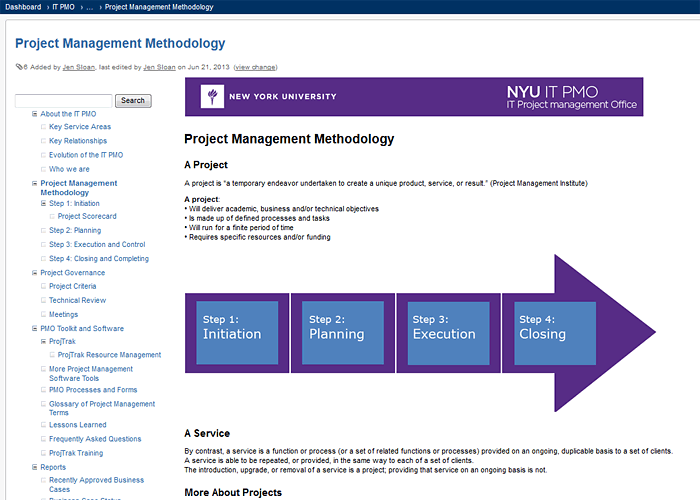Image resolution: width=700 pixels, height=500 pixels.
Task: Collapse the About the IT PMO tree node
Action: click(34, 114)
